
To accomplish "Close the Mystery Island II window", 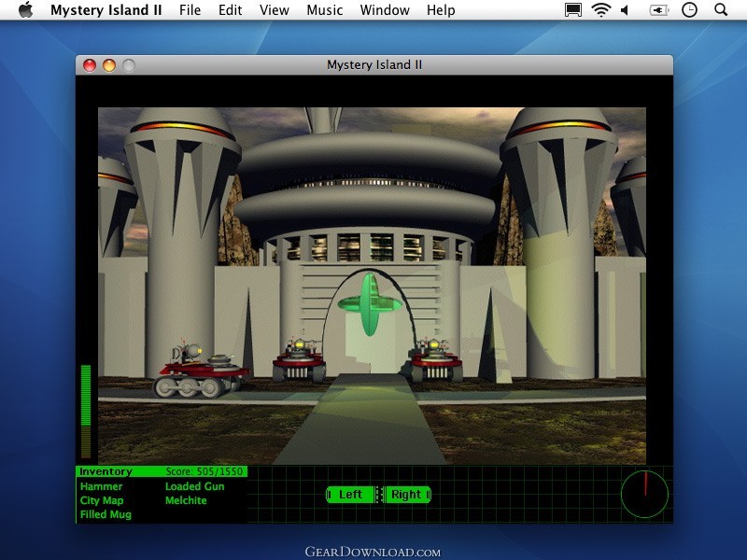I will (x=90, y=65).
